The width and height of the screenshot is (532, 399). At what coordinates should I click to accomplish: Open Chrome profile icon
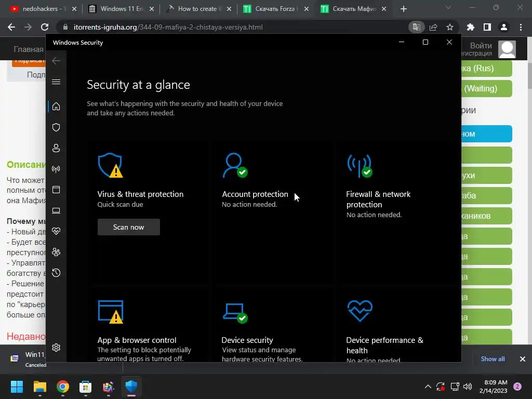click(x=504, y=27)
